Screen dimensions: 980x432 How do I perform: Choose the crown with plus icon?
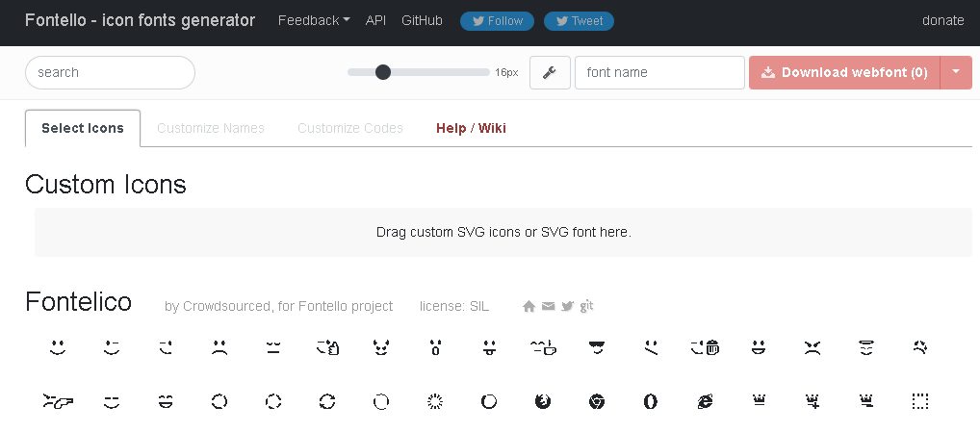(812, 401)
